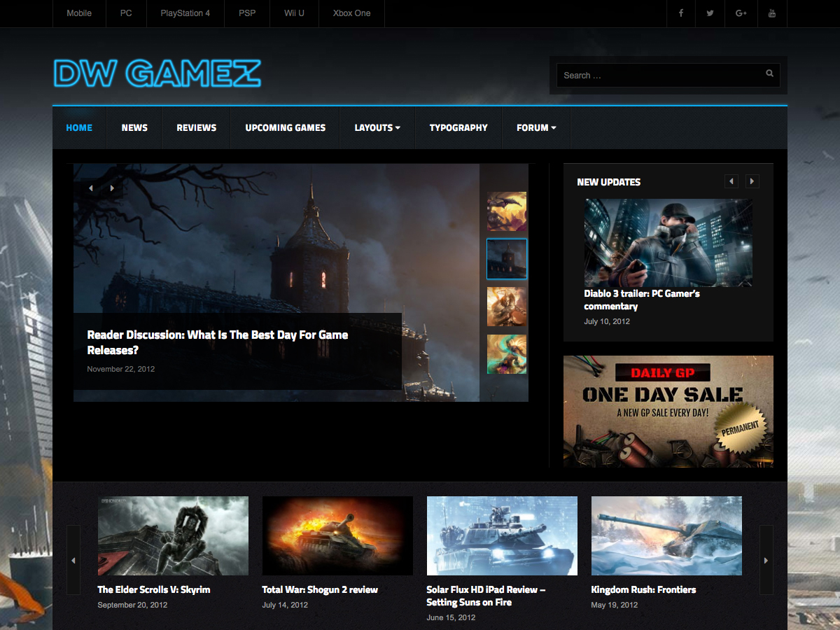Click the Skyrim carousel image
Image resolution: width=840 pixels, height=630 pixels.
tap(173, 535)
